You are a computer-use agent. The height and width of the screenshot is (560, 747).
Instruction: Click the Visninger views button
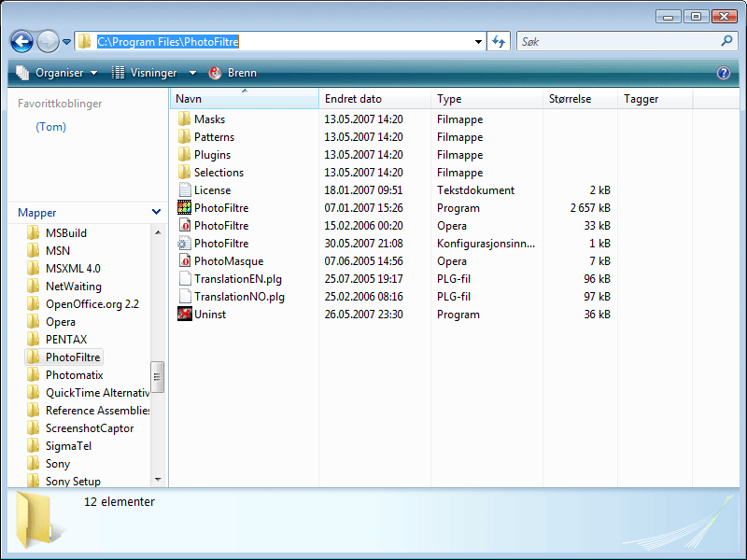click(144, 73)
